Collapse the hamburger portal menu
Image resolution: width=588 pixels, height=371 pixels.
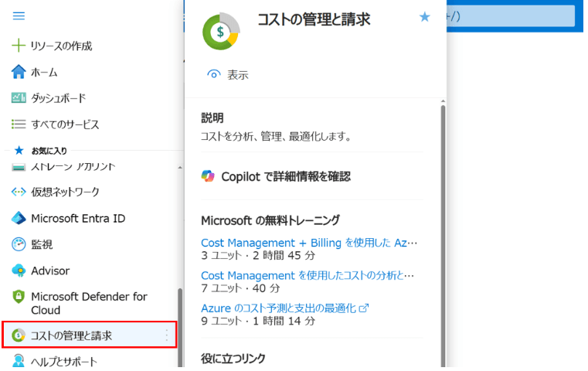click(x=19, y=16)
